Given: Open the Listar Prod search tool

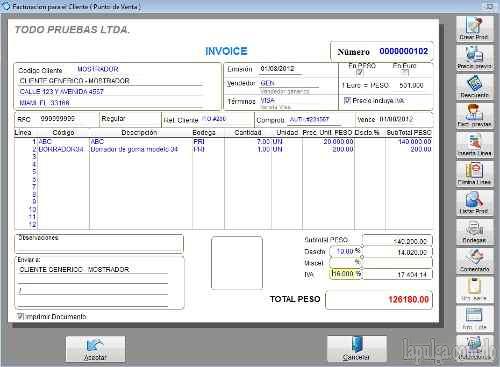Looking at the screenshot, I should [x=475, y=203].
